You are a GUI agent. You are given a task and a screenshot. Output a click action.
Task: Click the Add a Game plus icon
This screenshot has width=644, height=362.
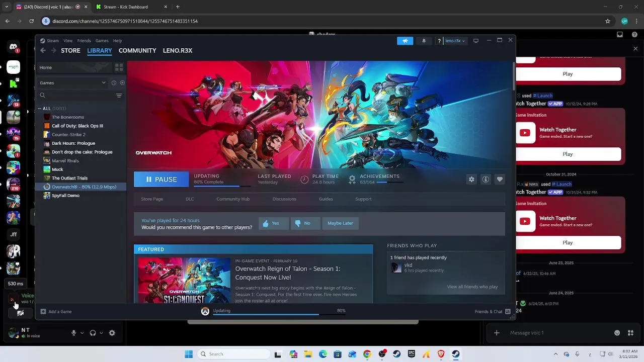click(43, 312)
